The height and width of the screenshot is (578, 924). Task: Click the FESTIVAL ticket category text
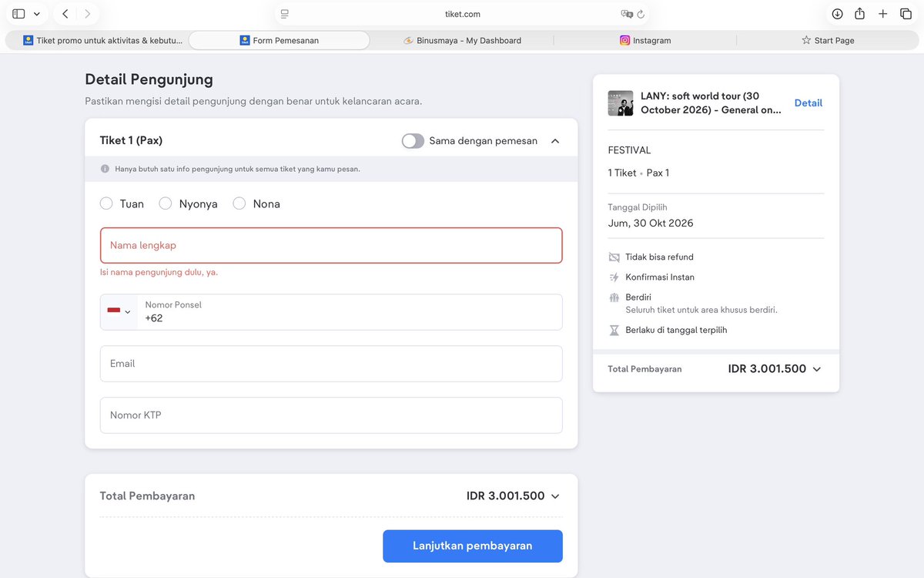pyautogui.click(x=629, y=150)
